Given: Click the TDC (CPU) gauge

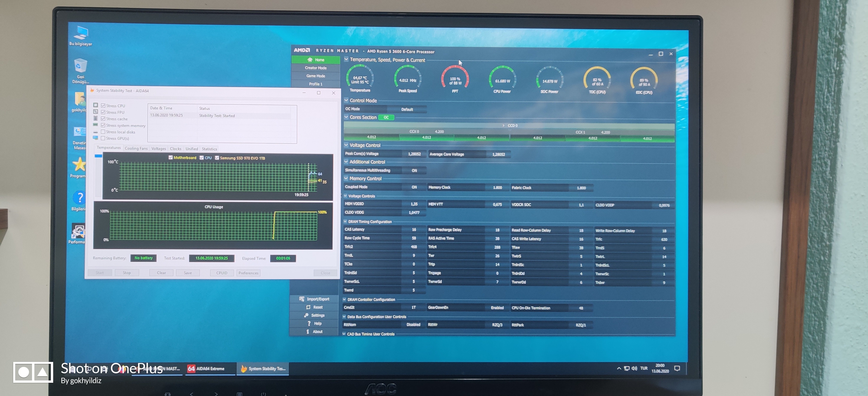Looking at the screenshot, I should point(597,81).
